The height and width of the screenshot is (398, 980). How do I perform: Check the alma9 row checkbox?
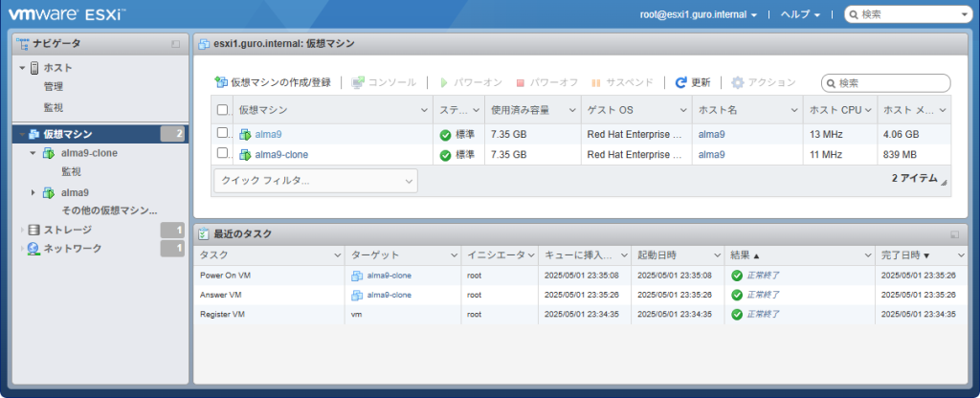(222, 133)
